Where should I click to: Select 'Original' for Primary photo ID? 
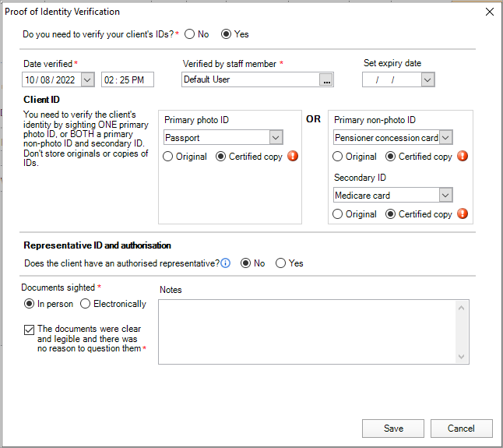[168, 157]
